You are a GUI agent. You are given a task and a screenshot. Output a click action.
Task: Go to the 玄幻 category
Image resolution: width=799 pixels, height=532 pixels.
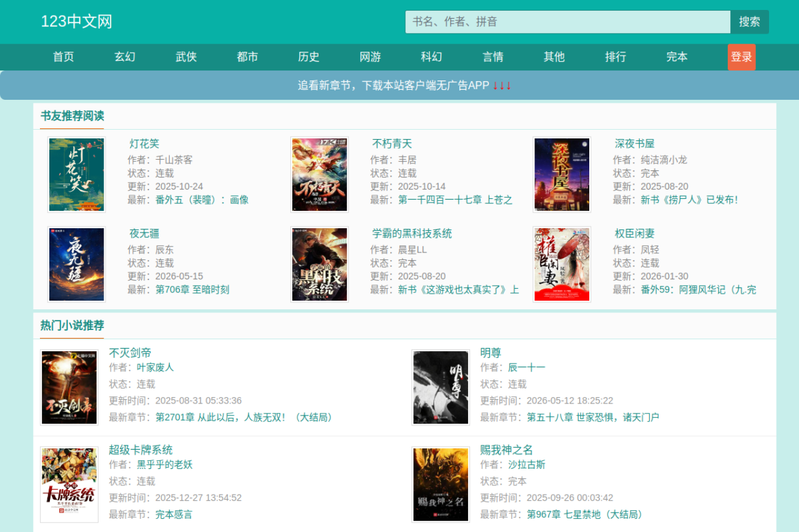[x=125, y=57]
